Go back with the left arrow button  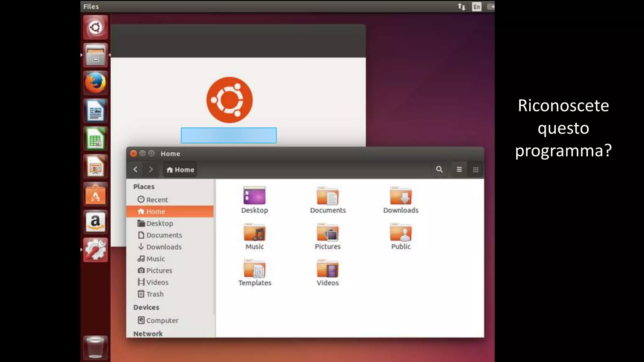[136, 170]
